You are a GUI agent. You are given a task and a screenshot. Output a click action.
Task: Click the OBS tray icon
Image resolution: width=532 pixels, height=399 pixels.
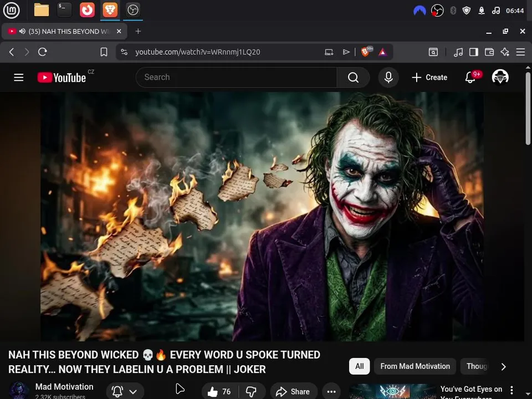(x=437, y=11)
